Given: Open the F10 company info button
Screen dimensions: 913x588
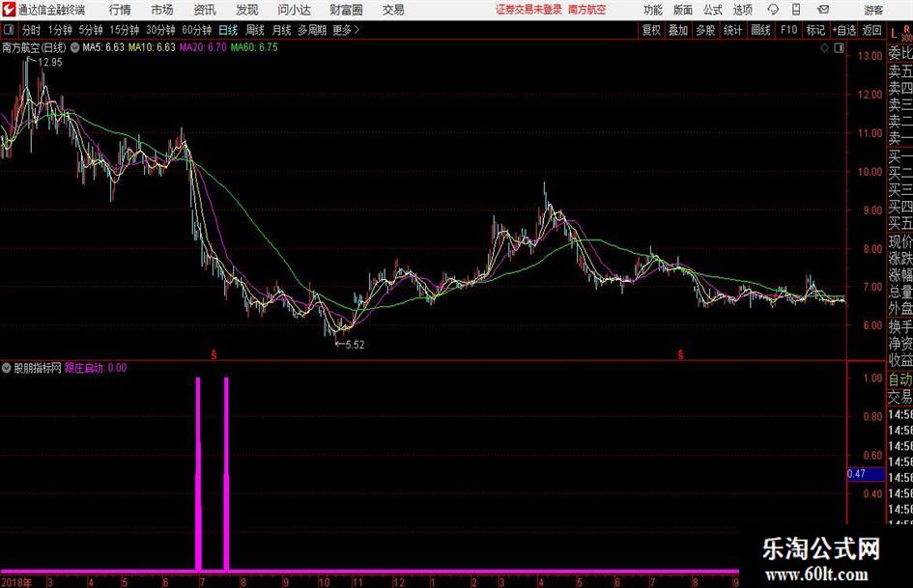Looking at the screenshot, I should 789,30.
